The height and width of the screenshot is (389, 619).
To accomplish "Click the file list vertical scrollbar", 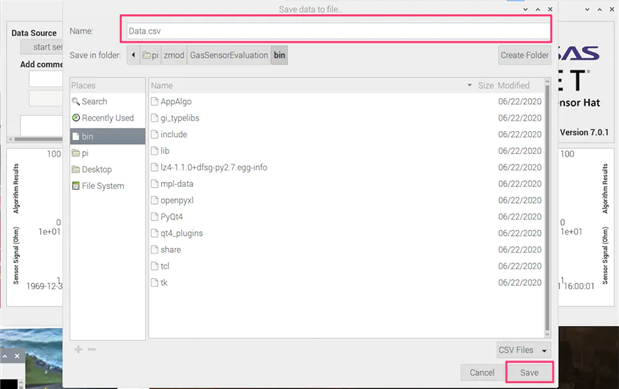I will coord(547,207).
